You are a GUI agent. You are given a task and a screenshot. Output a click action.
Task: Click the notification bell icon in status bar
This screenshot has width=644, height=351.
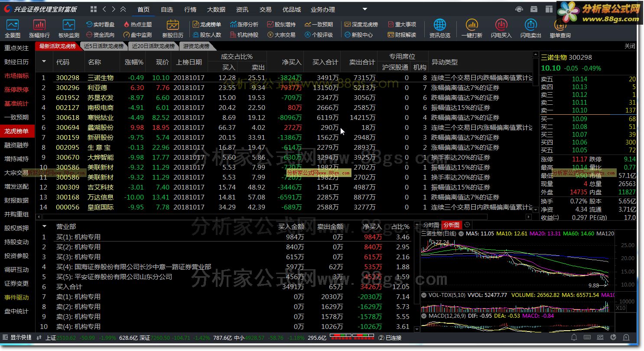[574, 337]
